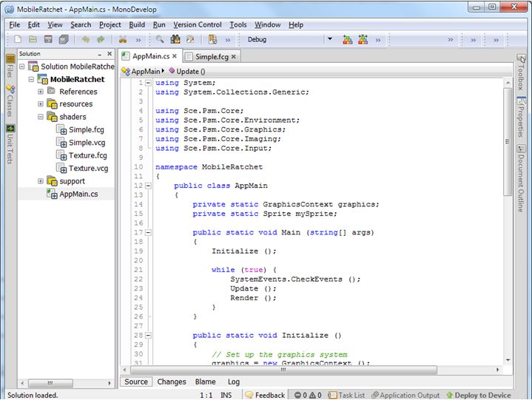Click the Save file toolbar icon
Viewport: 532px width, 400px height.
(48, 39)
